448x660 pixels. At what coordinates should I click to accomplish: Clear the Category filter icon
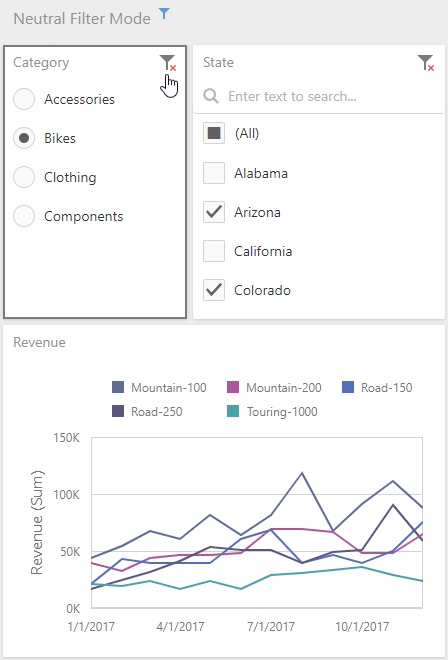168,63
